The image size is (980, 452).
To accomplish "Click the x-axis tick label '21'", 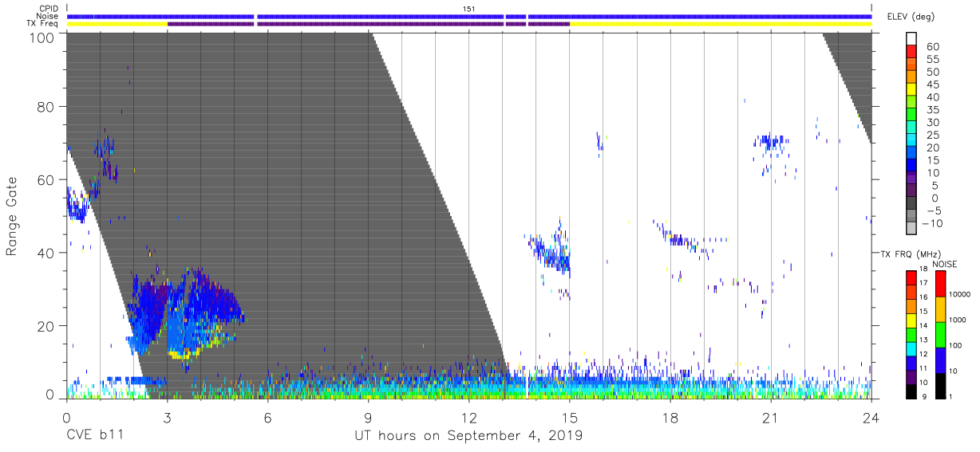I will click(x=770, y=418).
